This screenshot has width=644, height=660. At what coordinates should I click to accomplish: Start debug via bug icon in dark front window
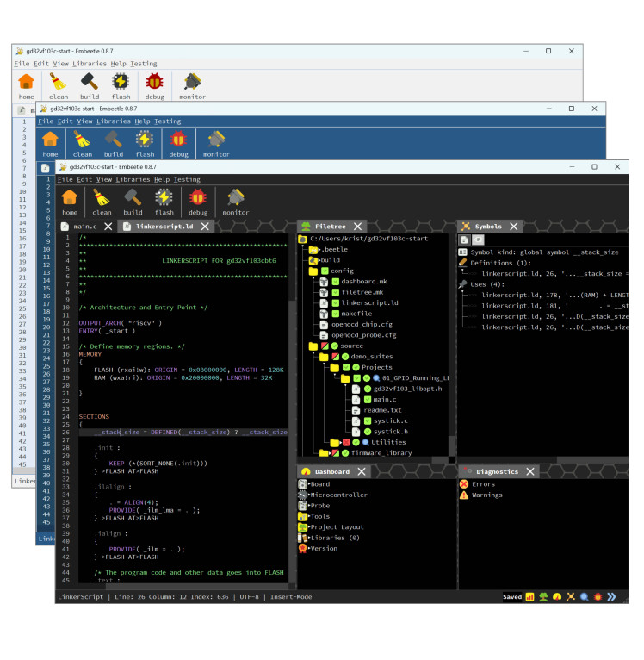pos(198,199)
